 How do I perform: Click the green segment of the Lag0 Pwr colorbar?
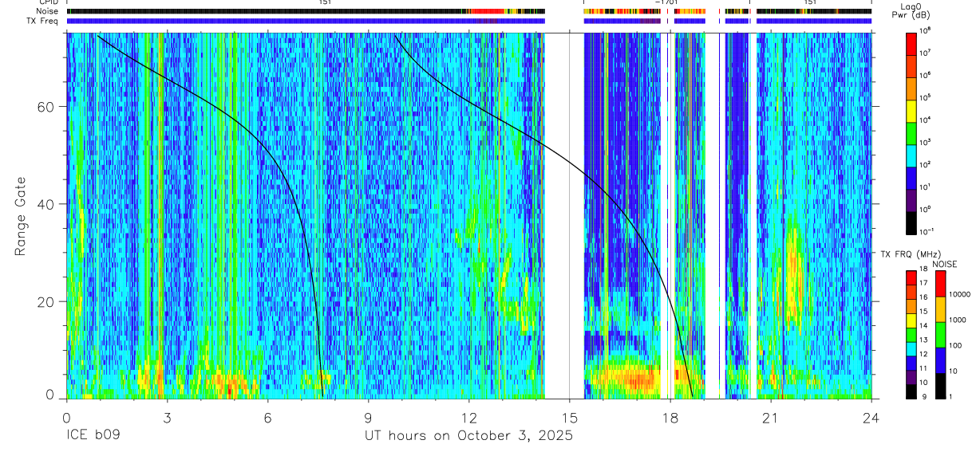(911, 132)
